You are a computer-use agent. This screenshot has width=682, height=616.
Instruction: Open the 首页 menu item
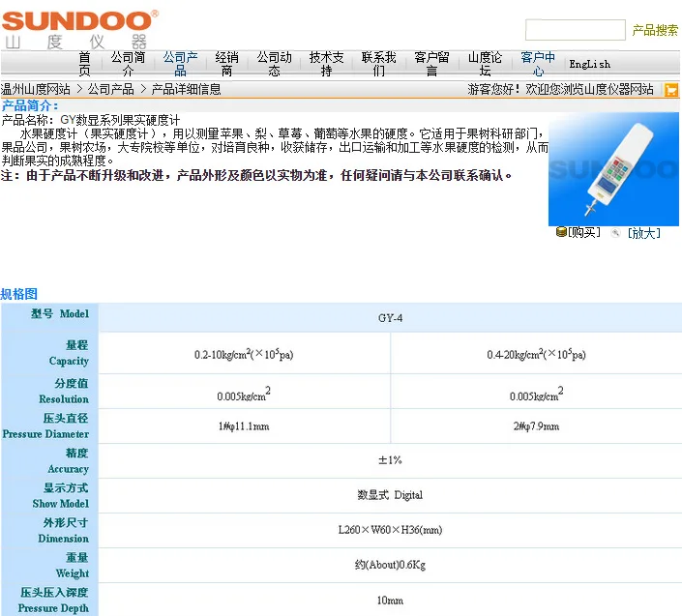pyautogui.click(x=84, y=64)
